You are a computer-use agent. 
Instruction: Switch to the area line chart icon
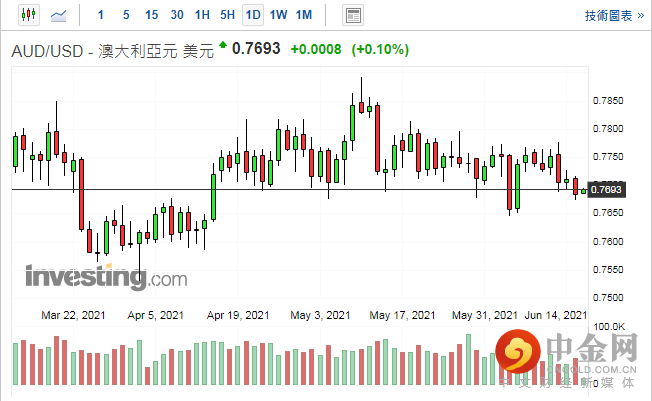coord(58,15)
